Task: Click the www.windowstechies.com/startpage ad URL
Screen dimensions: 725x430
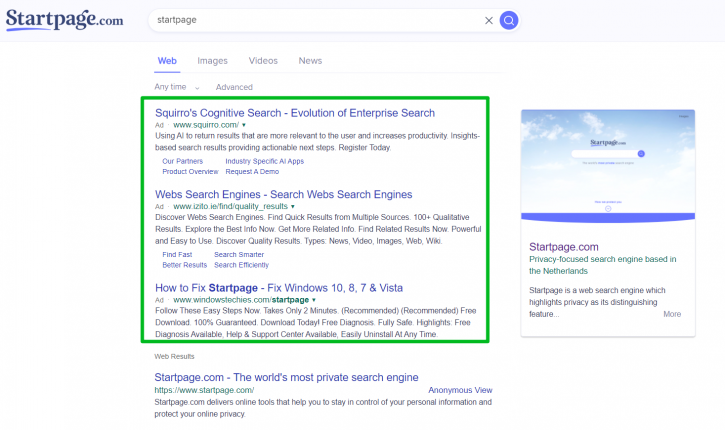Action: pos(241,300)
